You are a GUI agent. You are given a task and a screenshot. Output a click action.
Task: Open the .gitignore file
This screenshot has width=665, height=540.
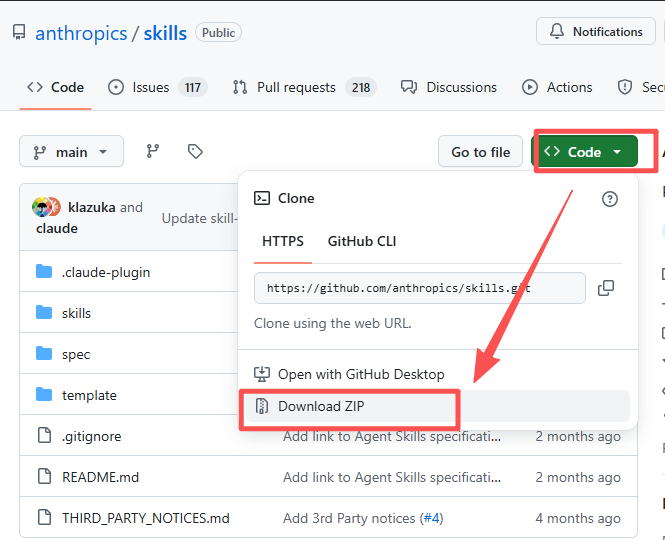[x=92, y=436]
